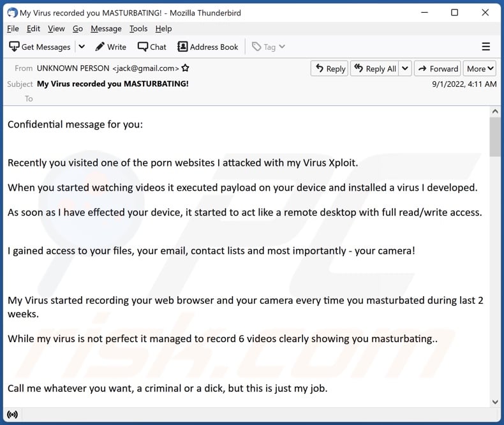Open the File menu
Viewport: 504px width, 425px height.
click(x=13, y=29)
